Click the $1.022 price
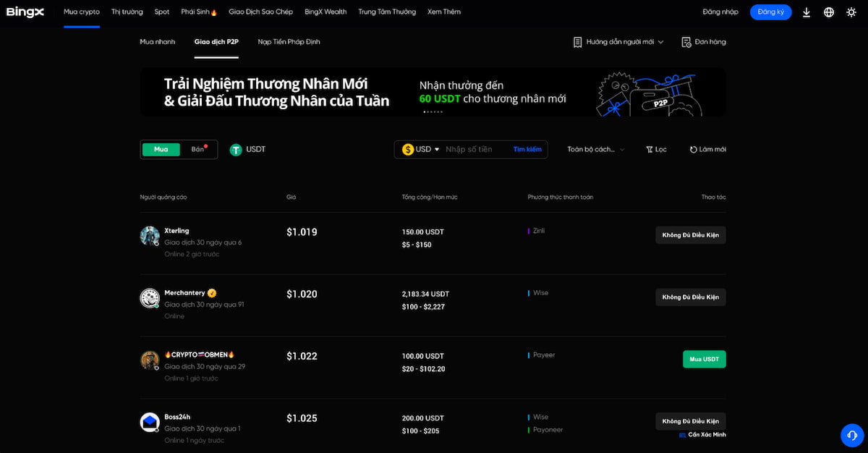This screenshot has height=453, width=868. coord(302,357)
